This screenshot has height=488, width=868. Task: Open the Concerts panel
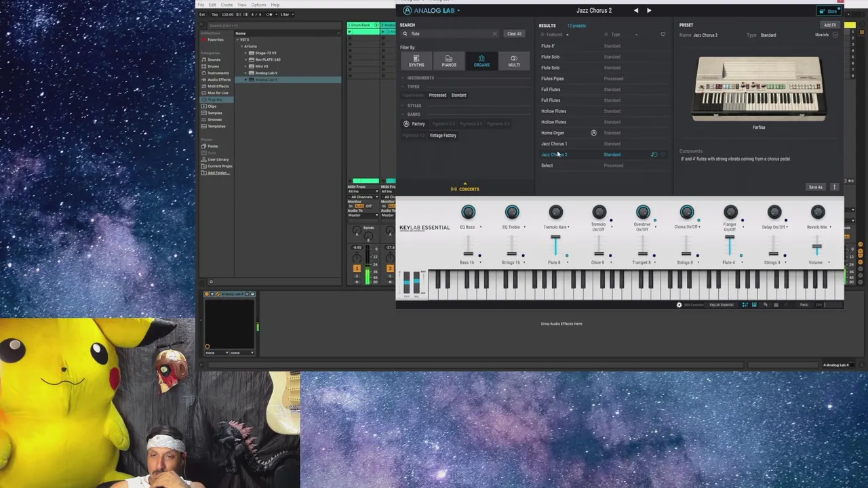point(465,189)
